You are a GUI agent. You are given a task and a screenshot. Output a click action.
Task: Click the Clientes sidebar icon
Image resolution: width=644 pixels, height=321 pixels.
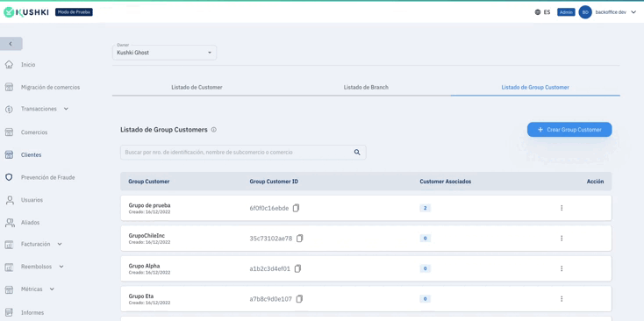(x=9, y=154)
